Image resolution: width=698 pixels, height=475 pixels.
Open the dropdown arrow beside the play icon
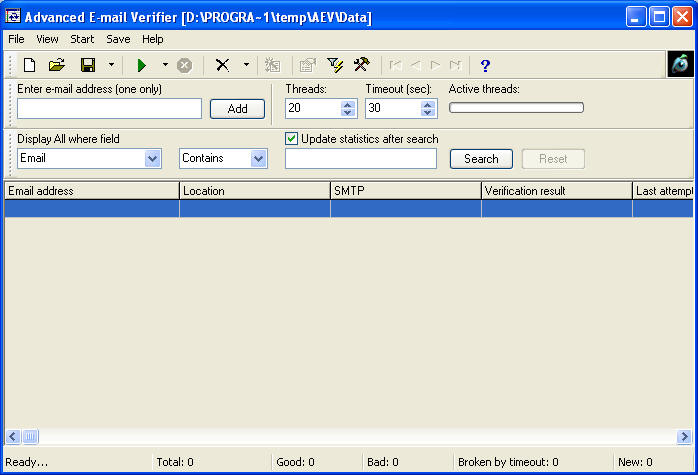coord(165,65)
